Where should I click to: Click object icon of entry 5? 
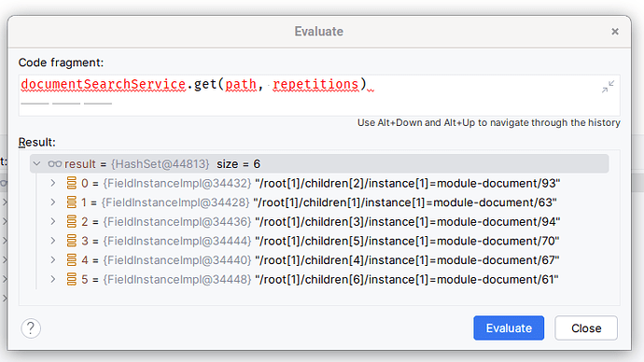coord(72,280)
